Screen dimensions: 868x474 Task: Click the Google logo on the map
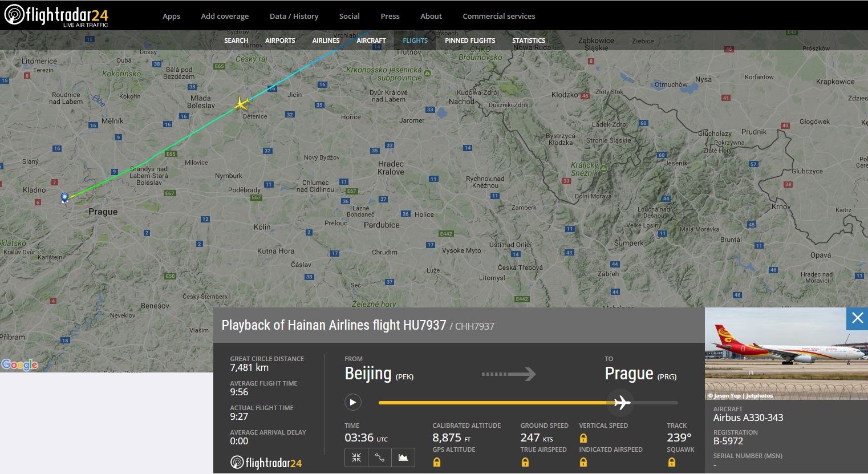coord(19,364)
